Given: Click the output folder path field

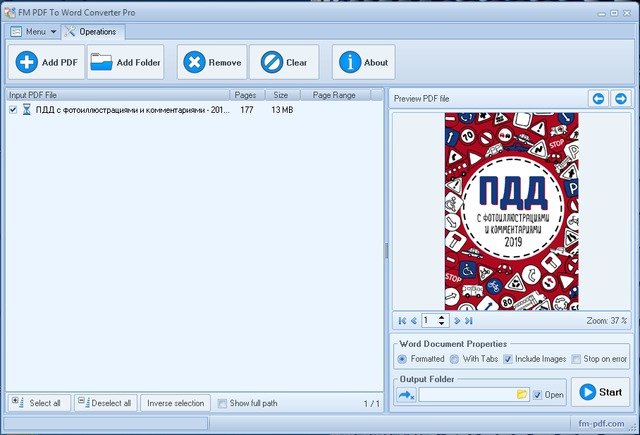Looking at the screenshot, I should click(x=466, y=395).
